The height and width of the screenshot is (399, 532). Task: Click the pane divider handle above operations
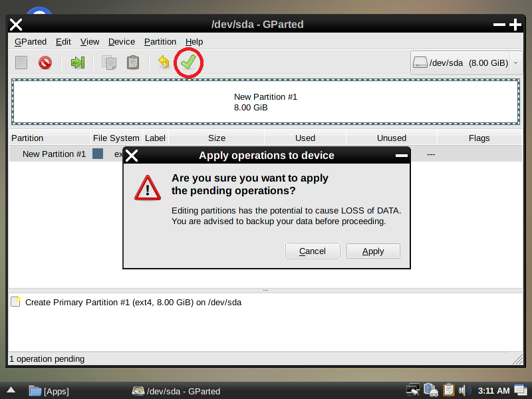[x=265, y=291]
